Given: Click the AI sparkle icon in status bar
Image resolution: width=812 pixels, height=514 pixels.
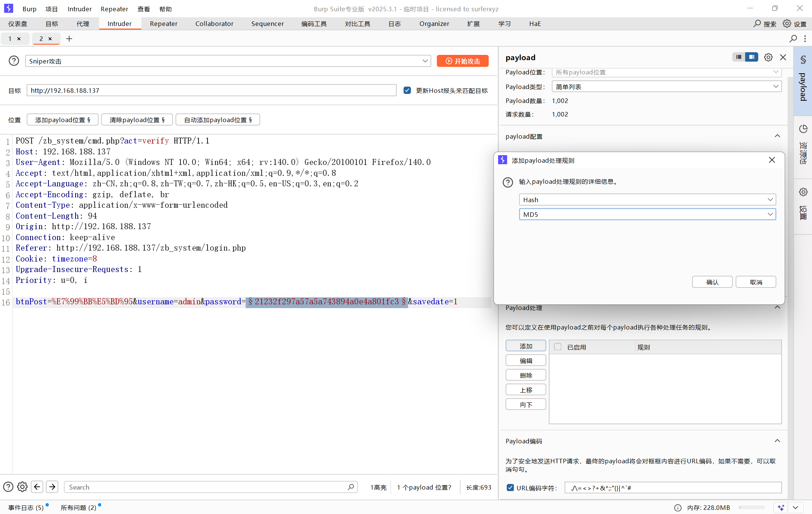Looking at the screenshot, I should [781, 508].
